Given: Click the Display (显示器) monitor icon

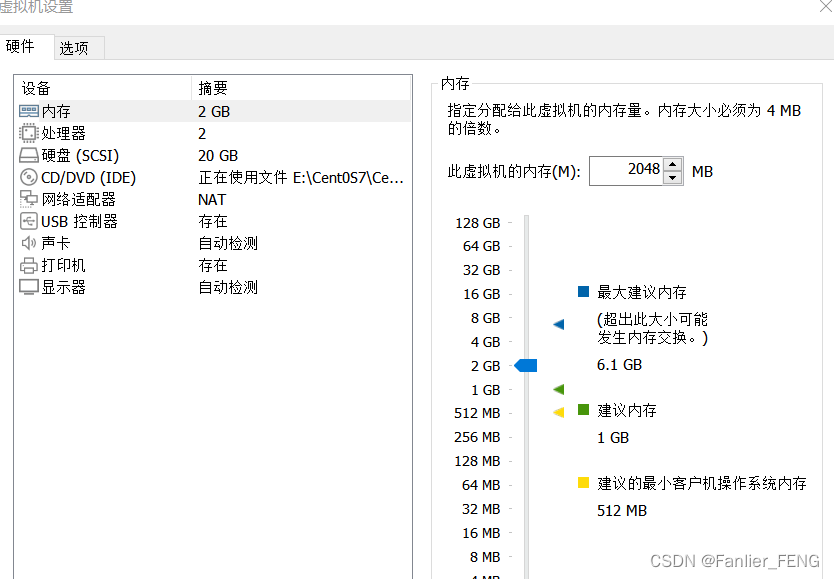Looking at the screenshot, I should pos(30,287).
